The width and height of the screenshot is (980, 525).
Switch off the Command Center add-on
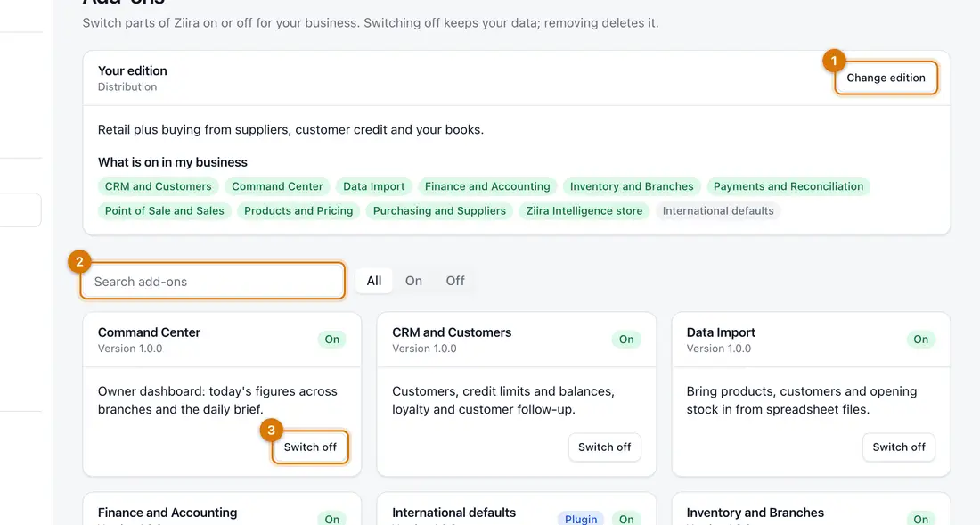tap(310, 447)
